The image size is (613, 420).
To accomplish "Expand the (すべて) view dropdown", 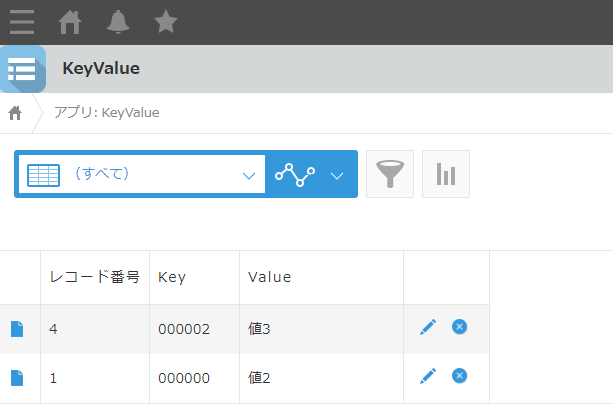I will click(x=249, y=175).
